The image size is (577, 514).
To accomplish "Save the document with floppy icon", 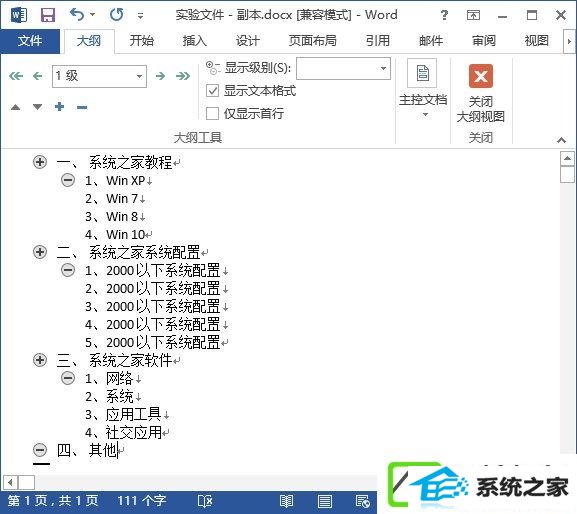I will coord(48,15).
